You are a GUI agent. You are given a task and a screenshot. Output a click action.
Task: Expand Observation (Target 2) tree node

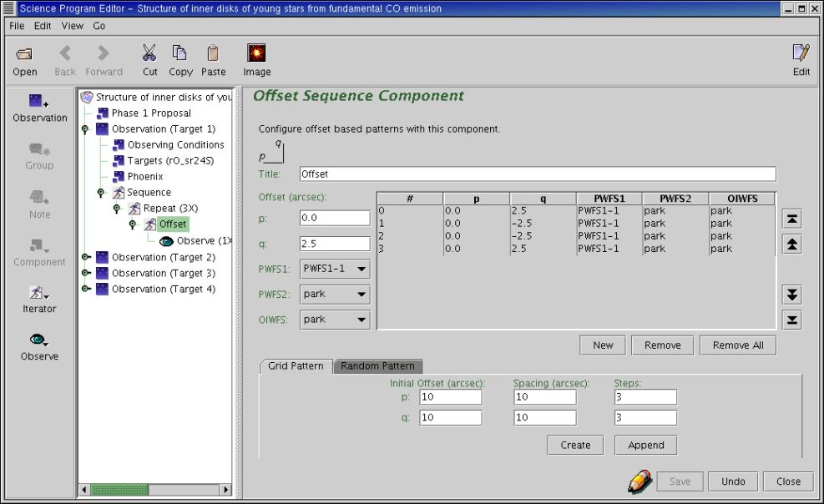click(86, 257)
